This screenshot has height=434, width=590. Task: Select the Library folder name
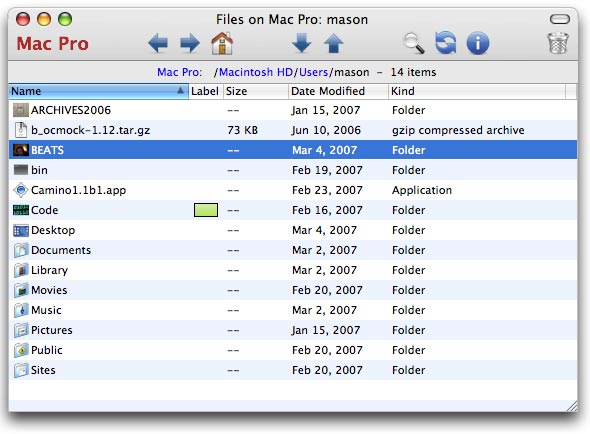click(x=49, y=270)
